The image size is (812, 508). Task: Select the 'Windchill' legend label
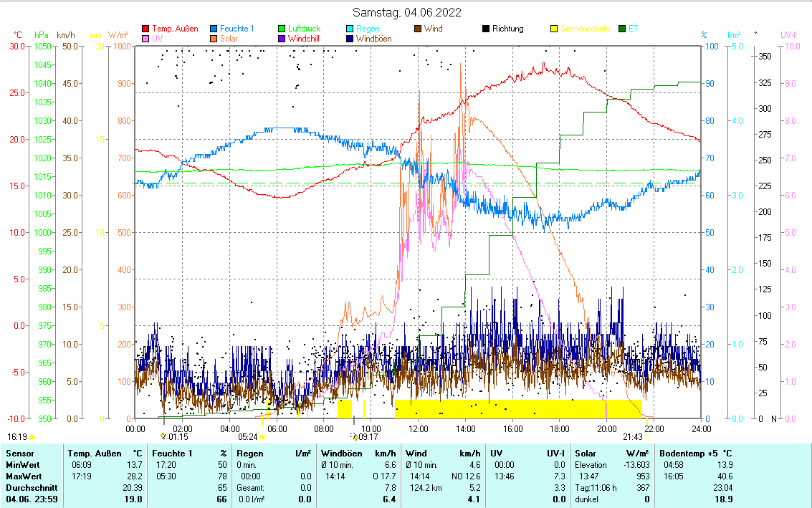click(303, 39)
